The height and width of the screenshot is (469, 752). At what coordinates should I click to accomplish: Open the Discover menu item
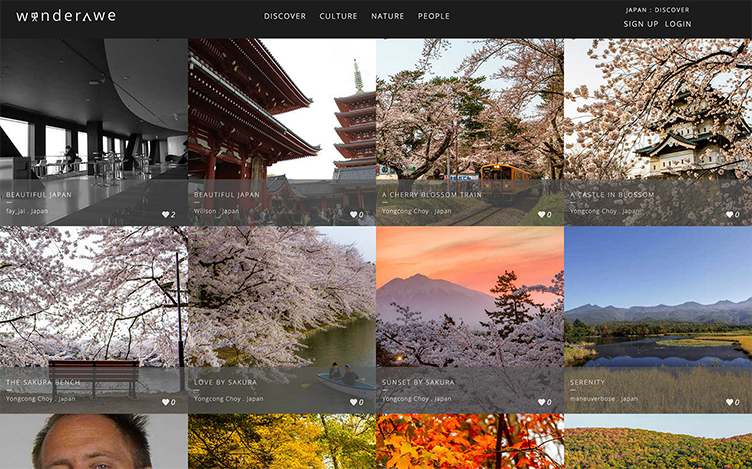(285, 16)
